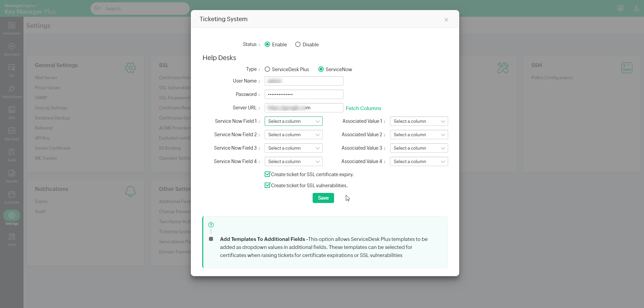Focus the Password input field
This screenshot has width=644, height=308.
coord(304,94)
